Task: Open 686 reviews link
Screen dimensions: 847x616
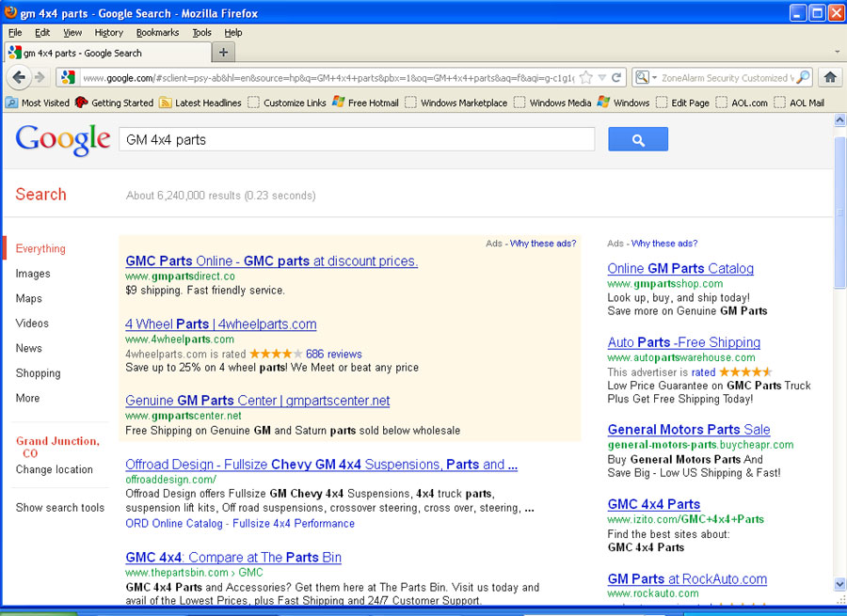Action: pyautogui.click(x=334, y=355)
